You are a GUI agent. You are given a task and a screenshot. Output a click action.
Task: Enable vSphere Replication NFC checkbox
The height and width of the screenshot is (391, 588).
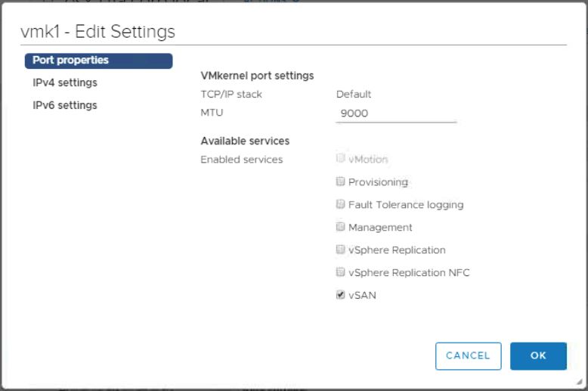pos(341,273)
